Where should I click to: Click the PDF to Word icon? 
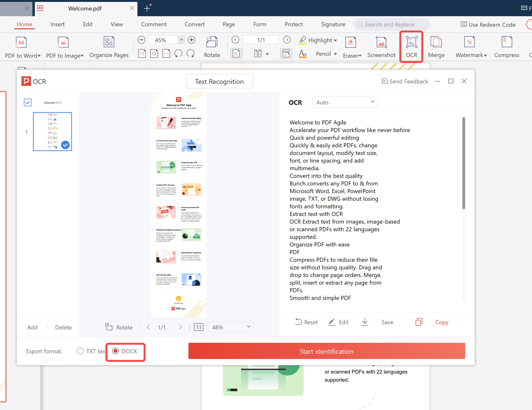(21, 43)
